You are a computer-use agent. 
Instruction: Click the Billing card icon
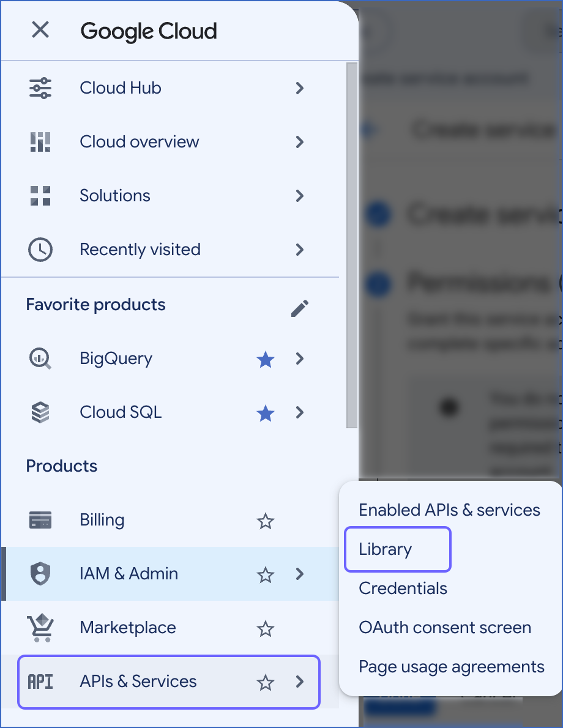(x=40, y=520)
